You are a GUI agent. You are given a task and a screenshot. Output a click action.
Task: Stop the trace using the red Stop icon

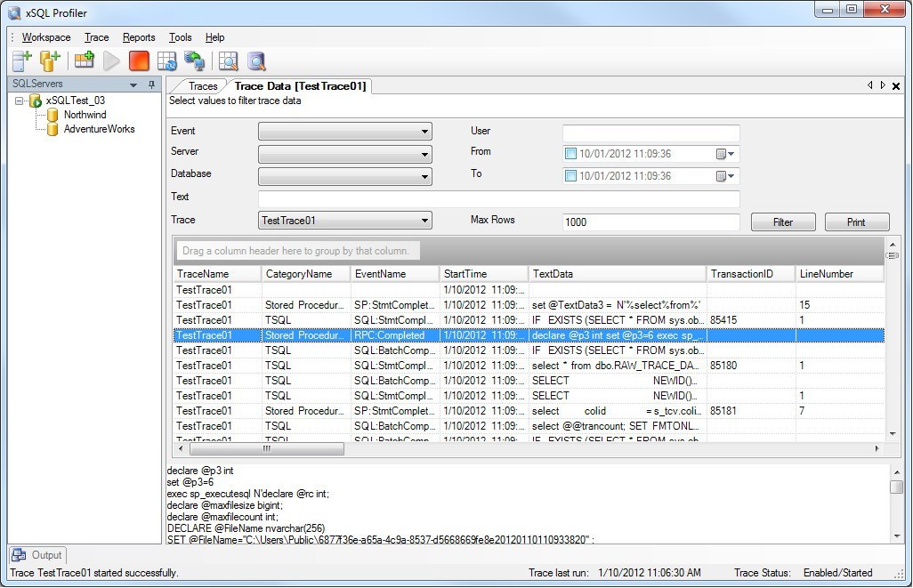pyautogui.click(x=140, y=60)
